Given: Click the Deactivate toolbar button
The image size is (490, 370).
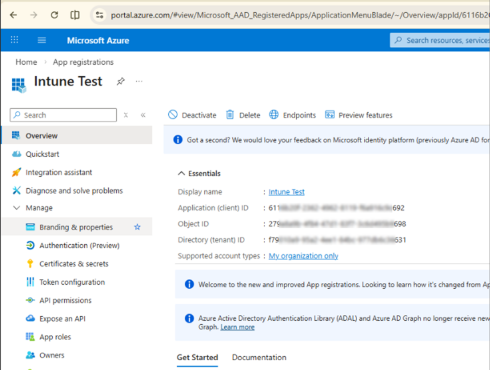Looking at the screenshot, I should pyautogui.click(x=192, y=115).
